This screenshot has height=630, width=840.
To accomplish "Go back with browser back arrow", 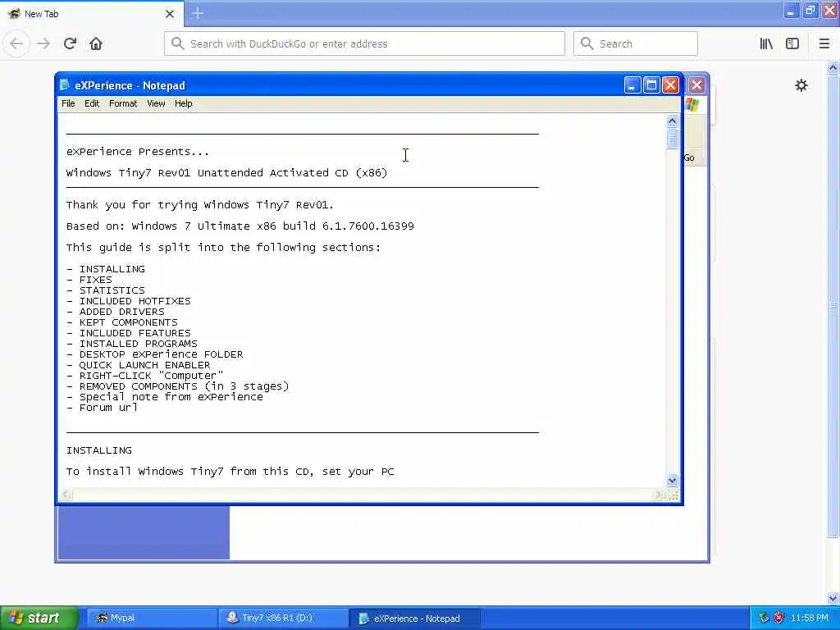I will [16, 43].
